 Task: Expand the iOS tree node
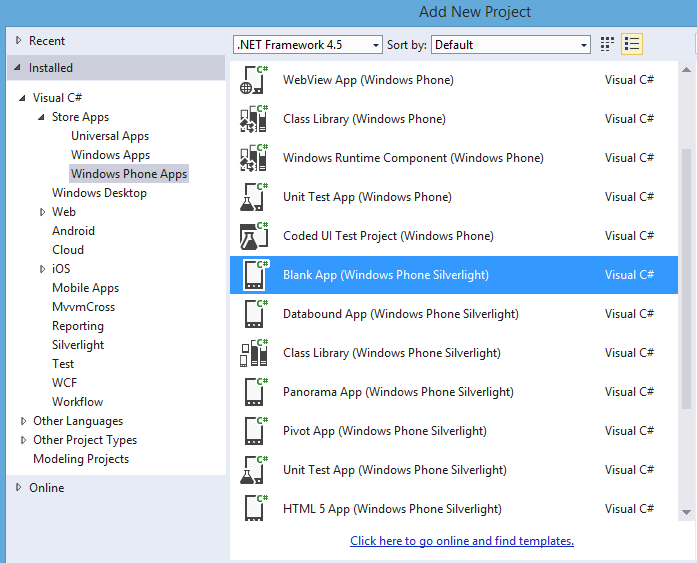tap(42, 269)
